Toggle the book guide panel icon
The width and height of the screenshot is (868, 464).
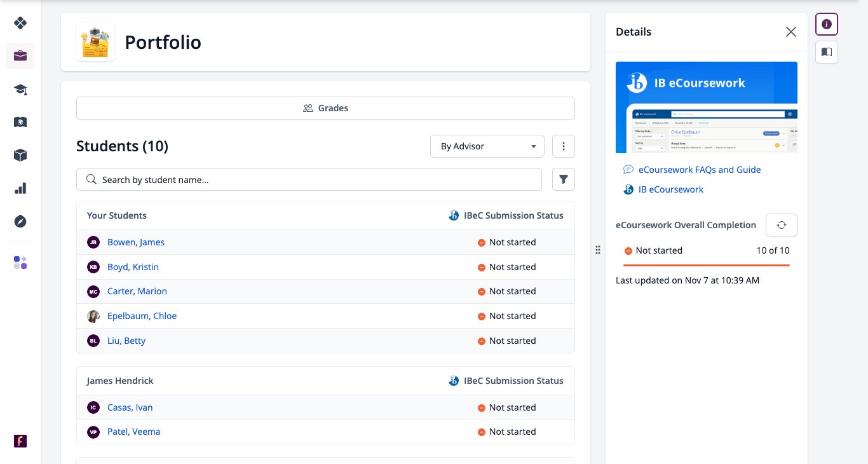click(x=827, y=52)
